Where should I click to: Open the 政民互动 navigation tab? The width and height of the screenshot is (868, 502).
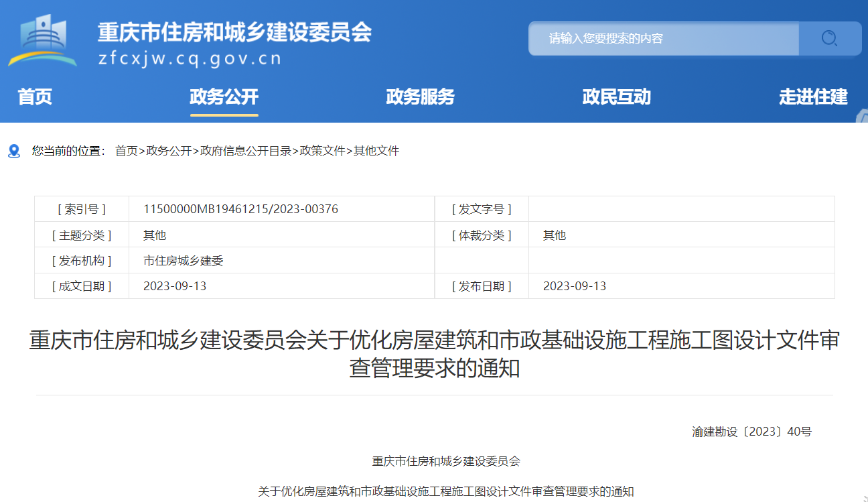pyautogui.click(x=616, y=97)
